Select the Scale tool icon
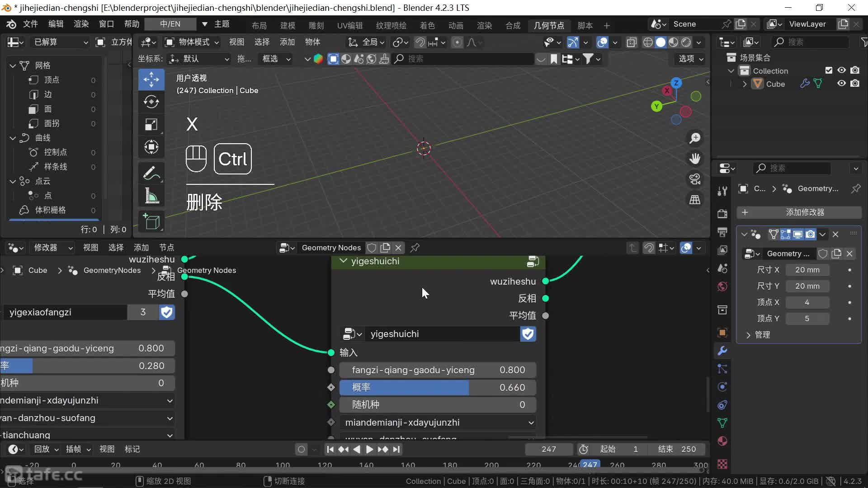 point(151,124)
